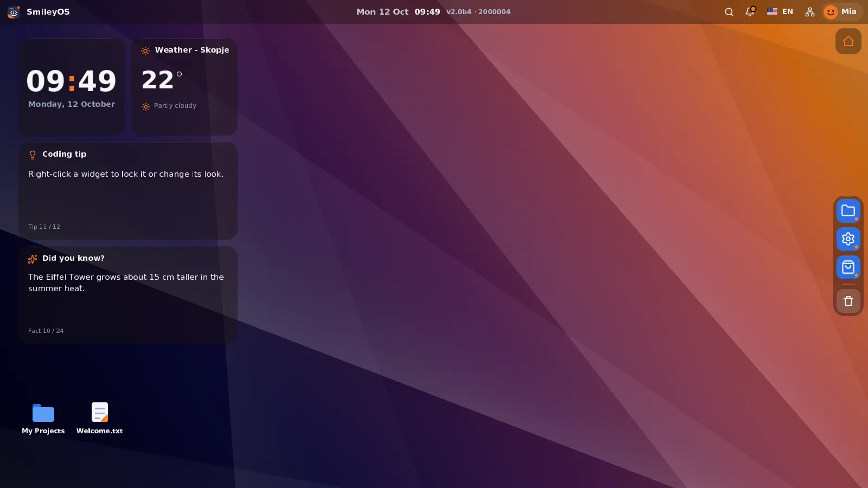The width and height of the screenshot is (868, 488).
Task: Click the Monday, 12 October date
Action: pyautogui.click(x=72, y=104)
